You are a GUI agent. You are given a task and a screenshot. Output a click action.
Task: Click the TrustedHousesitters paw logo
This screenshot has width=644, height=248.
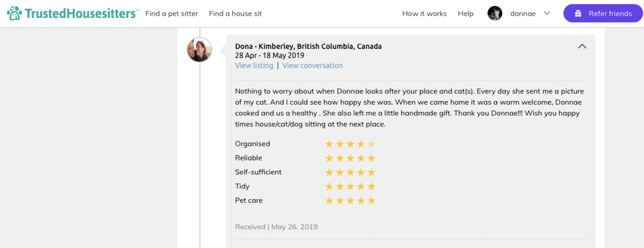15,13
